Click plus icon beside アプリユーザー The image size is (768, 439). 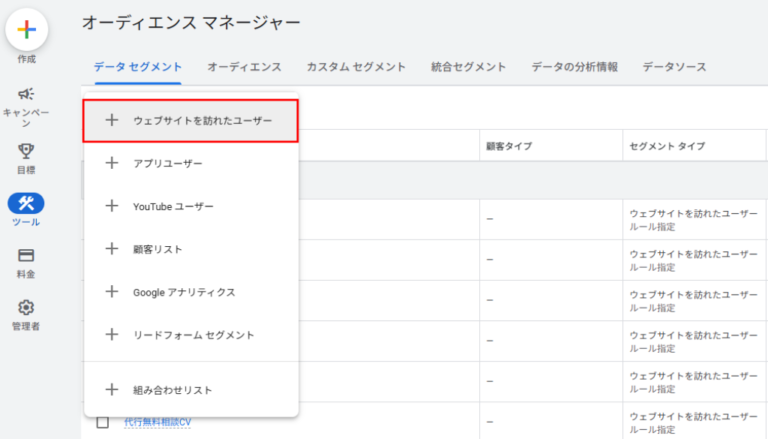(112, 163)
